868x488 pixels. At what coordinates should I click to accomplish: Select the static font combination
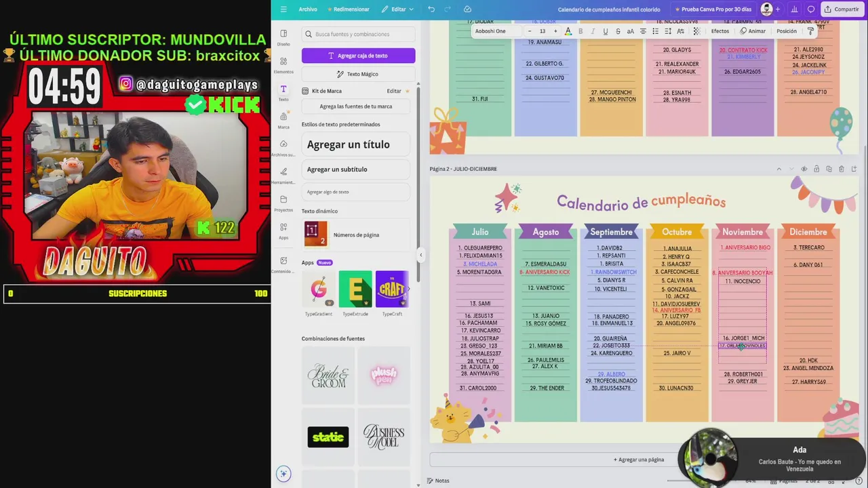(328, 437)
